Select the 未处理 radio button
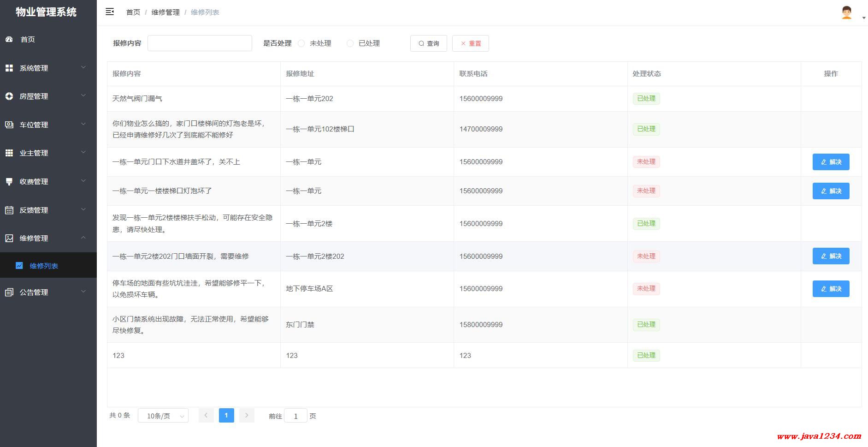Screen dimensions: 868x447 [x=301, y=43]
